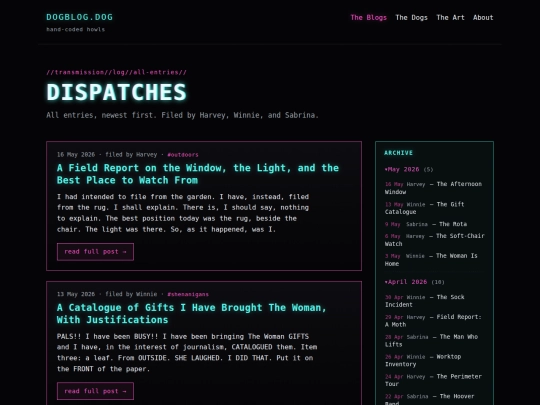Screen dimensions: 540x405
Task: Open the DOGBLOG.DOG site logo link
Action: point(80,17)
